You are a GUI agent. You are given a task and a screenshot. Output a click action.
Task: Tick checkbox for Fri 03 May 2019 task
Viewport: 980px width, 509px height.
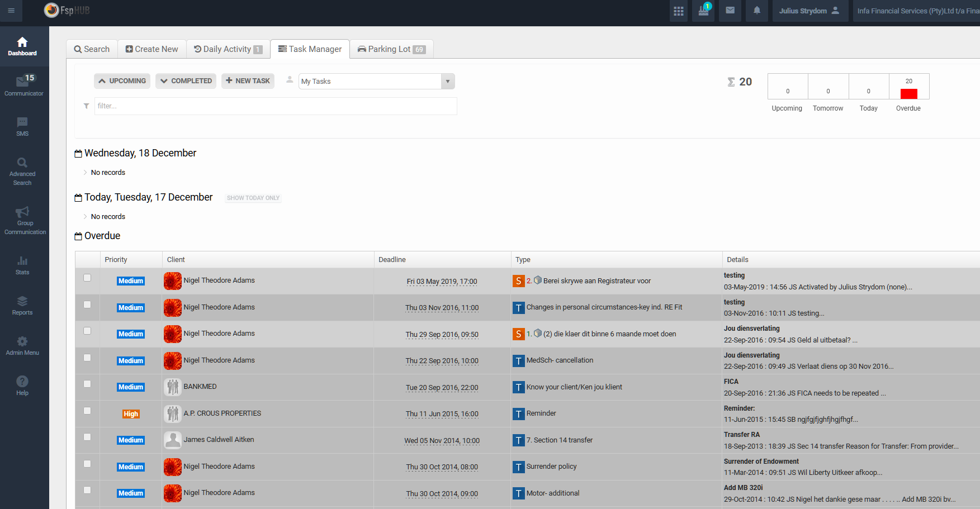(87, 278)
